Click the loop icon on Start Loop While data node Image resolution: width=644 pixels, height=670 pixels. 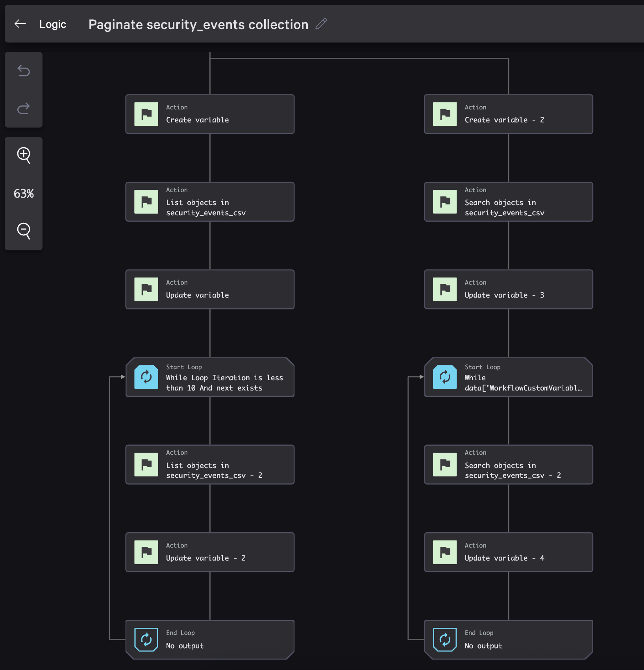coord(444,377)
